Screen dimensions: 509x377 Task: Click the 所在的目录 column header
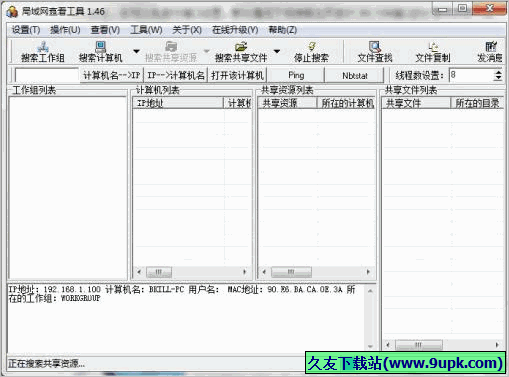(477, 103)
